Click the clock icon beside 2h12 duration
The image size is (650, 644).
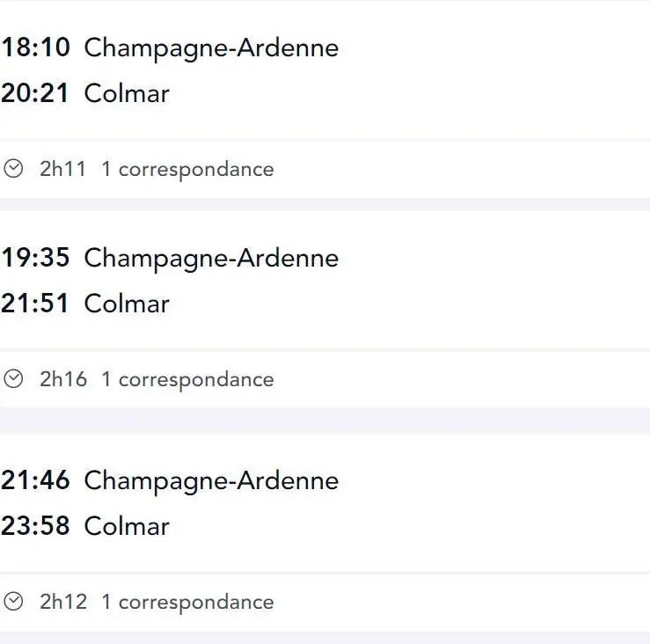pos(13,602)
